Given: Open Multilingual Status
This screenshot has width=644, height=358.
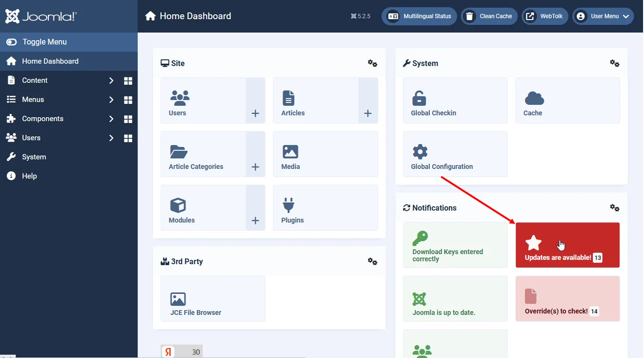Looking at the screenshot, I should click(x=419, y=16).
